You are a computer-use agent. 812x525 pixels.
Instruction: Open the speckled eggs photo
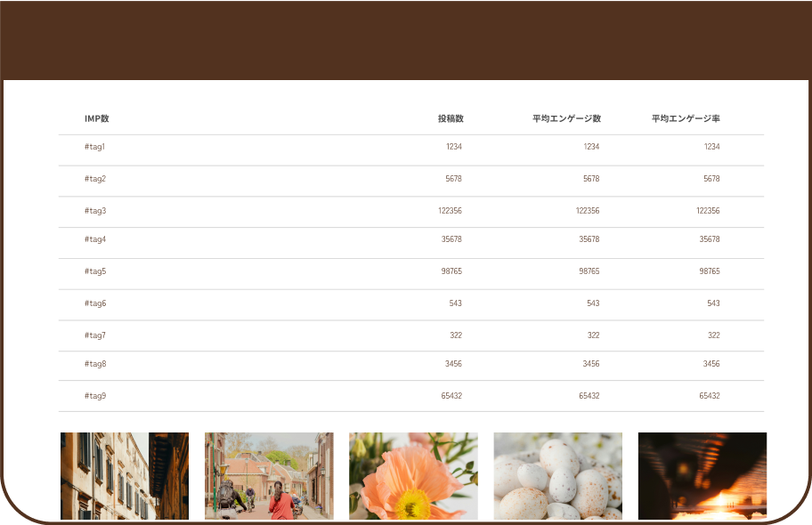coord(557,476)
